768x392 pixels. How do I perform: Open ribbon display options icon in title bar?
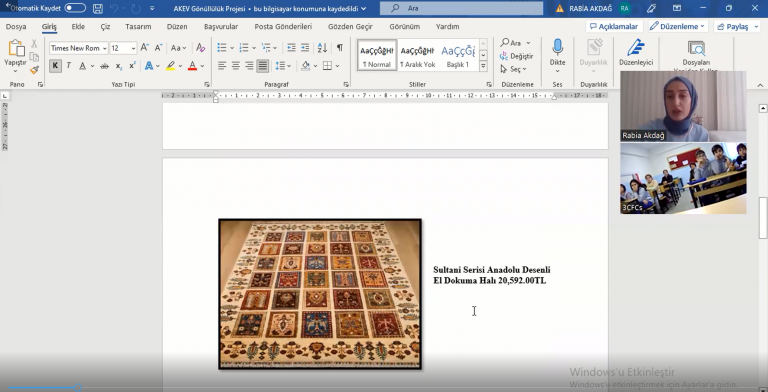pyautogui.click(x=676, y=8)
